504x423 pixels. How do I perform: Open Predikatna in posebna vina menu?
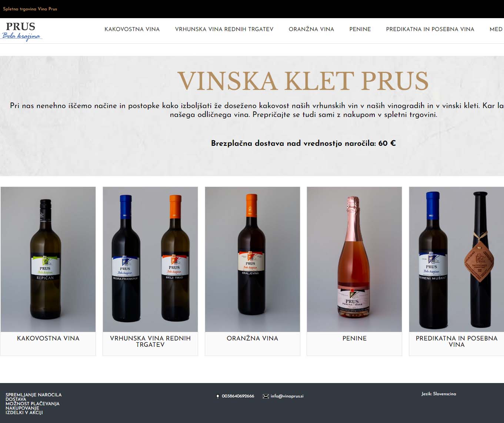[430, 29]
